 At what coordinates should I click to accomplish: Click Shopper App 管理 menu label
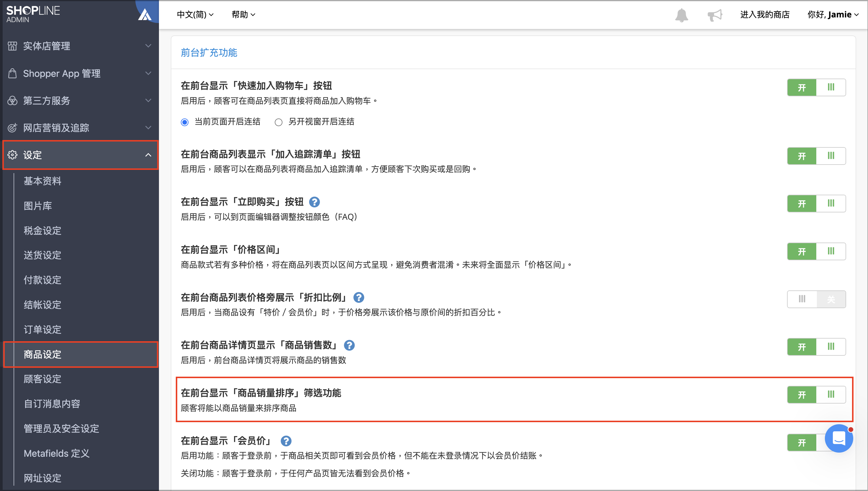[x=62, y=73]
